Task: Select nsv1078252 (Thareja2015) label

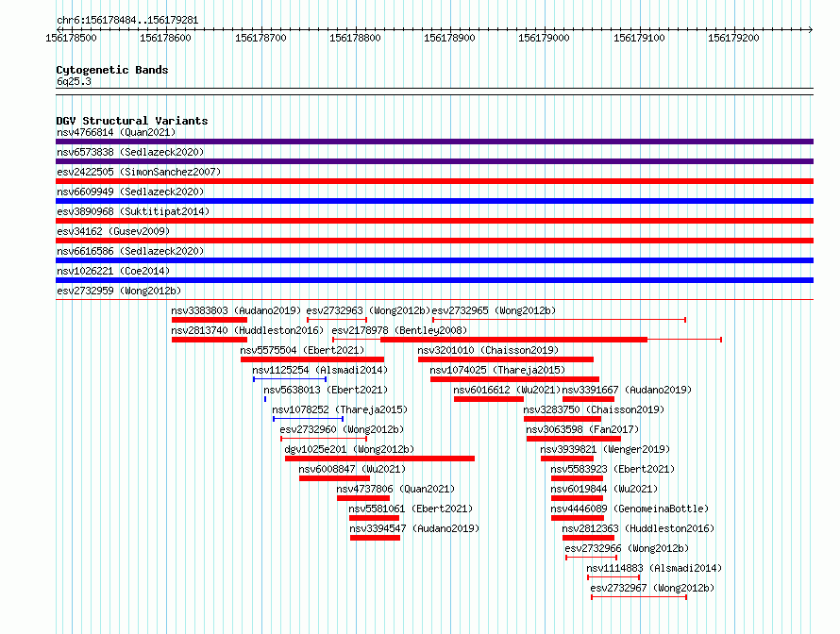Action: pyautogui.click(x=340, y=409)
